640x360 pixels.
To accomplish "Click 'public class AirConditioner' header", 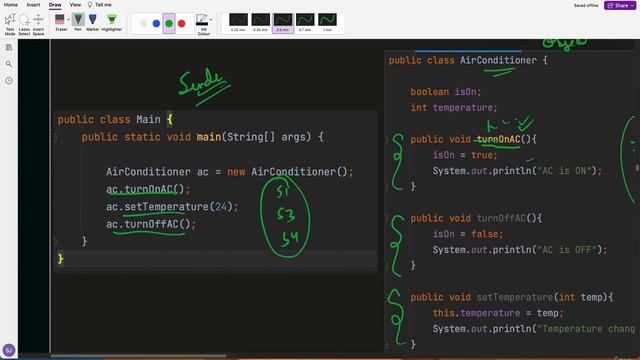I will (x=468, y=60).
